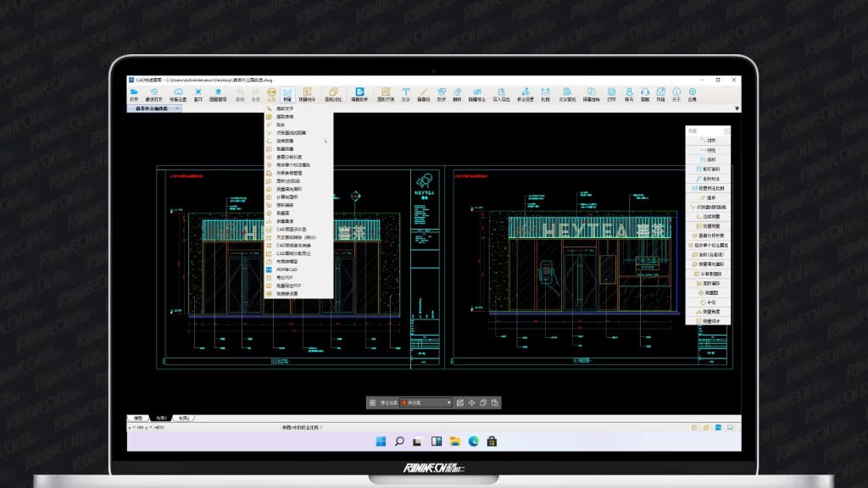The width and height of the screenshot is (868, 488).
Task: Click the 打开 (Open) toolbar icon
Action: click(x=134, y=93)
